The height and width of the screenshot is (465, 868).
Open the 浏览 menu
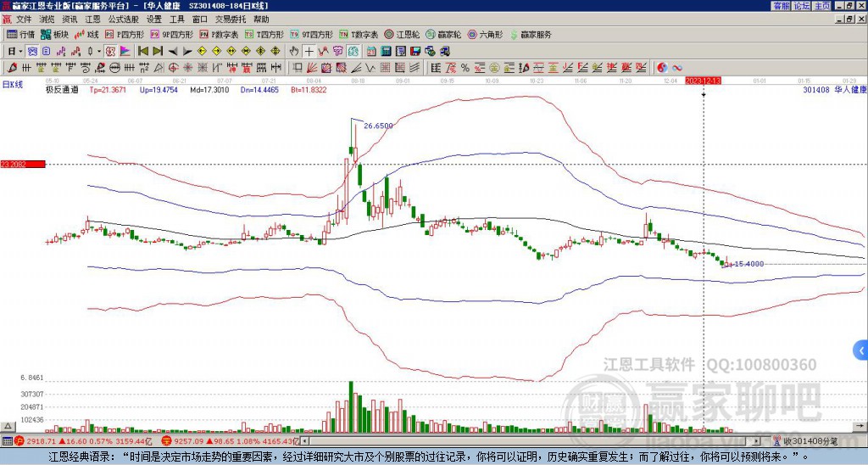point(47,20)
